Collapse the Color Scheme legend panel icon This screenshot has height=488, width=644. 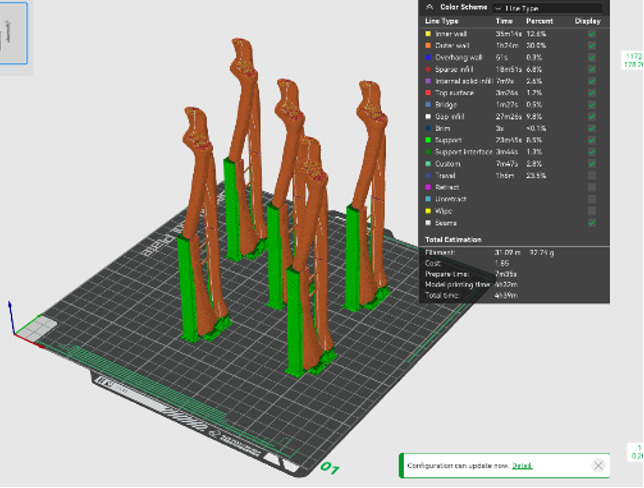pos(429,7)
